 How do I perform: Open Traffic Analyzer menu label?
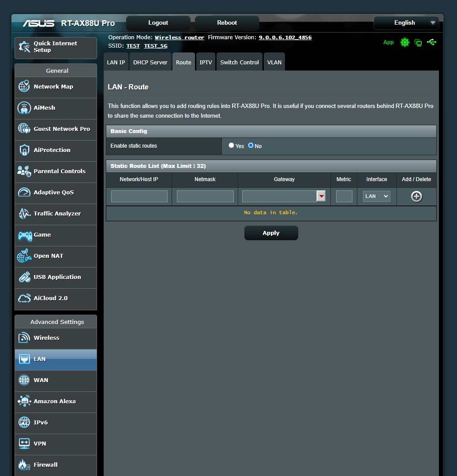coord(57,213)
